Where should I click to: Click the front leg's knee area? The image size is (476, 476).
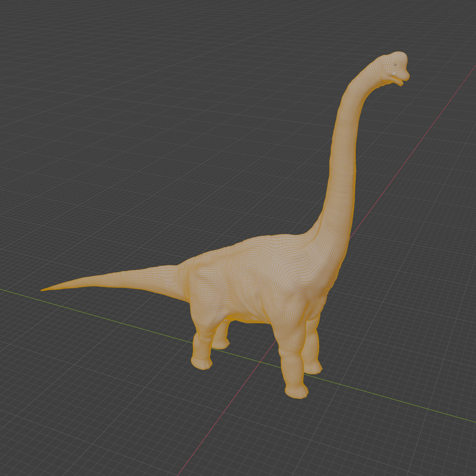coord(290,352)
